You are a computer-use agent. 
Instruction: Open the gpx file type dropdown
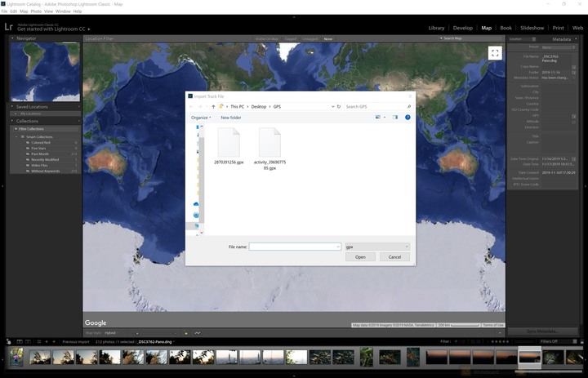[x=377, y=247]
